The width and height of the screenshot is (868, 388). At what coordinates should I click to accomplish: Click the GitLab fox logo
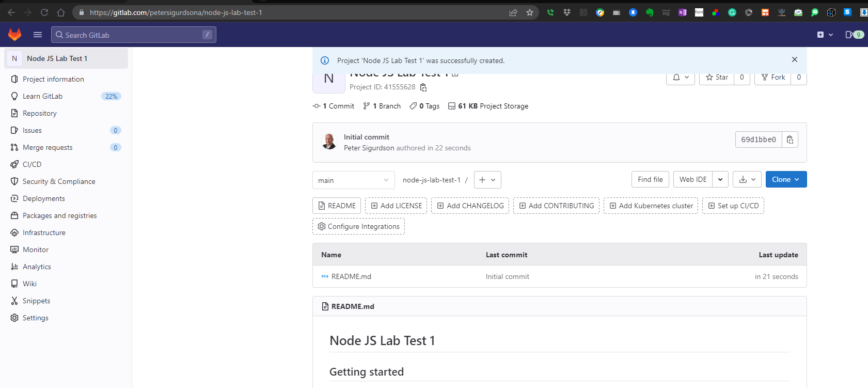click(x=15, y=35)
